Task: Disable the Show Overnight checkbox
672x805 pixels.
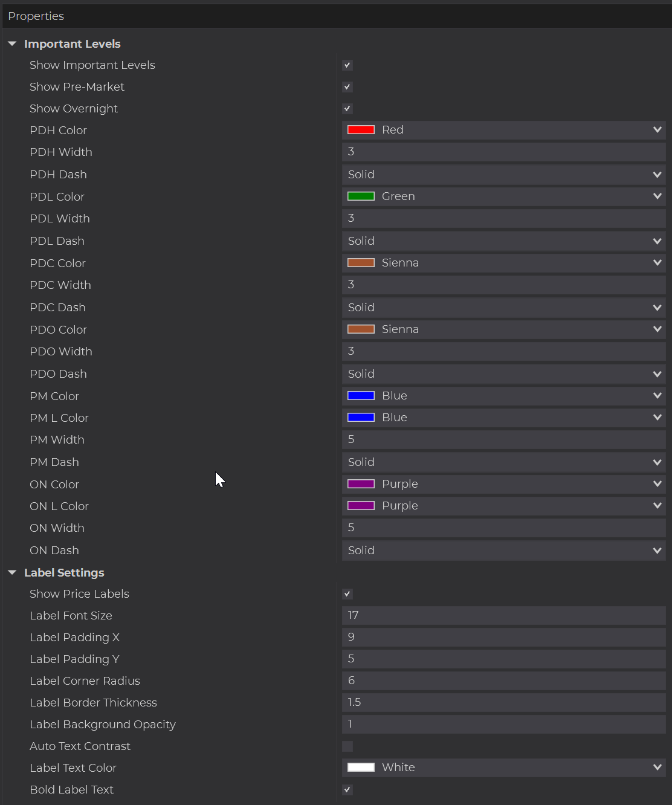Action: pos(347,109)
